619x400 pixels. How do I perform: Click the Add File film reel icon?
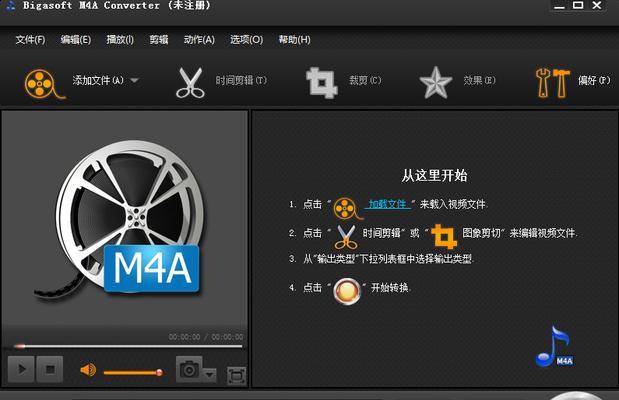coord(44,84)
